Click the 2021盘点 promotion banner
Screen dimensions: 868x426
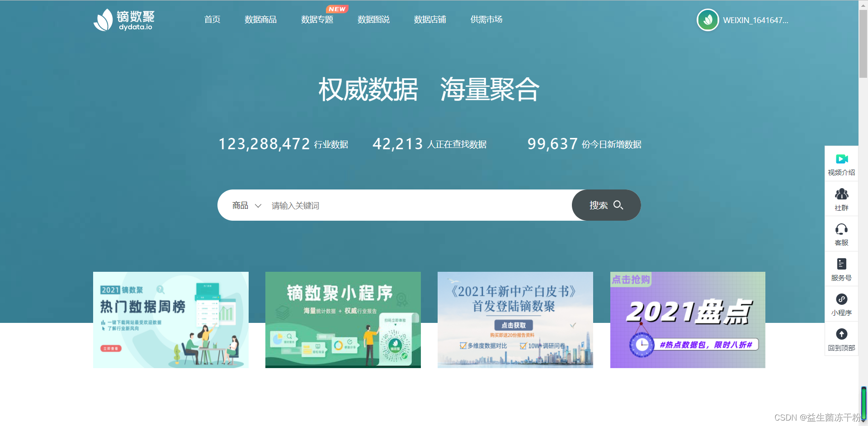[x=687, y=319]
